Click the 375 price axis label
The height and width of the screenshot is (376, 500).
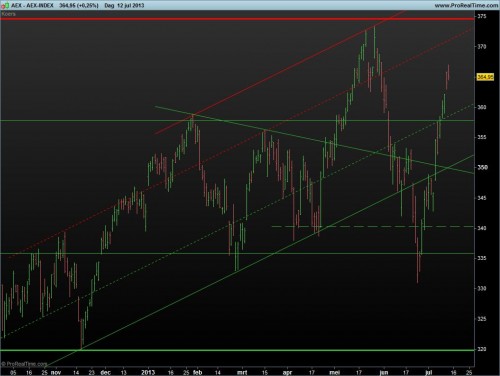click(x=482, y=16)
